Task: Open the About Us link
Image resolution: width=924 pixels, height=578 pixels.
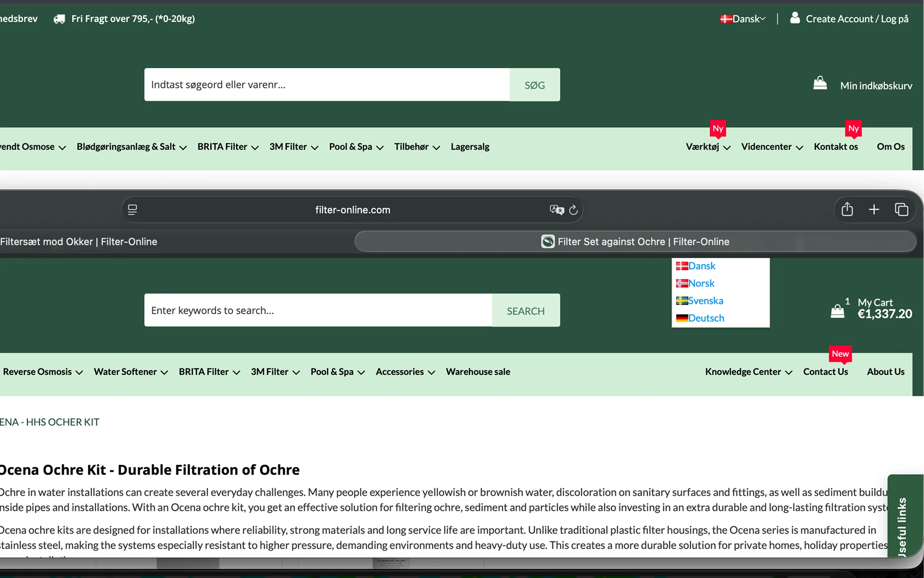Action: 886,372
